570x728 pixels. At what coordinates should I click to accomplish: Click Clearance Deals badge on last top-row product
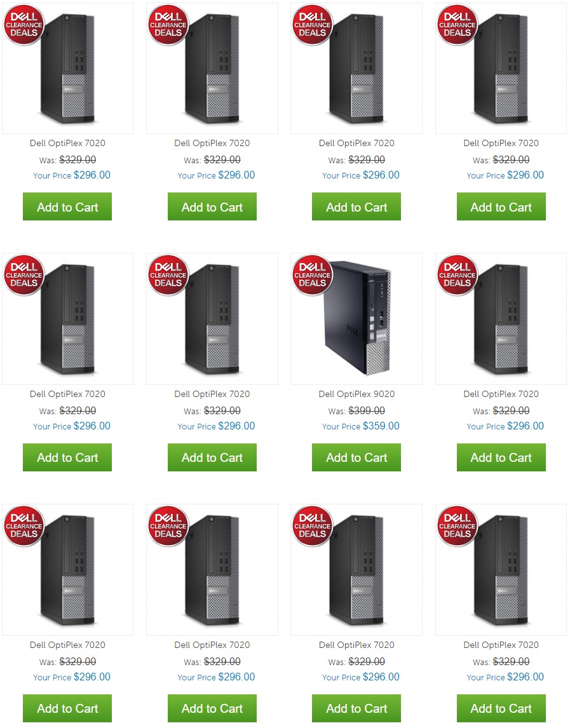point(457,25)
